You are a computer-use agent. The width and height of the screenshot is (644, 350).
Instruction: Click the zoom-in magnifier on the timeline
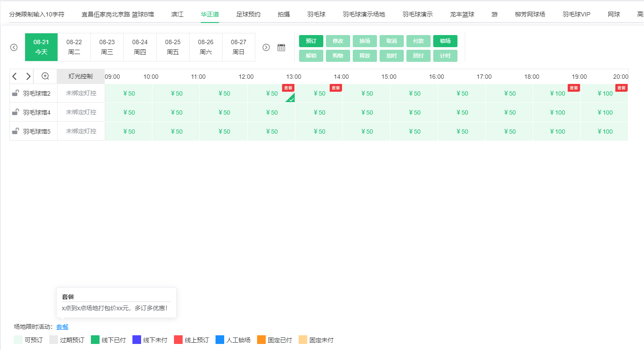[x=45, y=76]
